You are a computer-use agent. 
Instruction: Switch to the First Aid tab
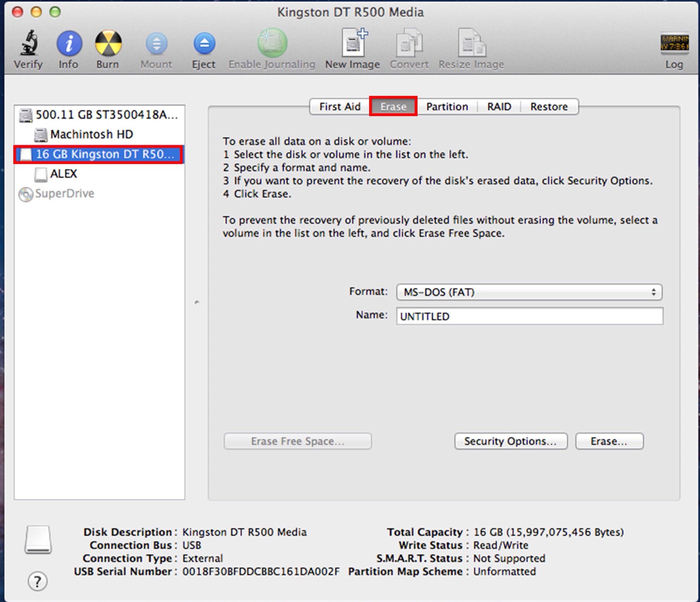click(340, 107)
